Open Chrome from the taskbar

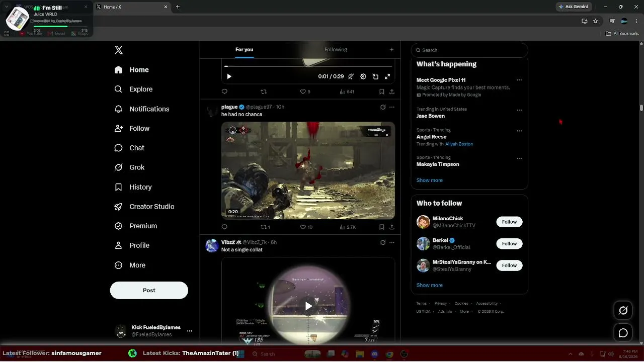[389, 354]
